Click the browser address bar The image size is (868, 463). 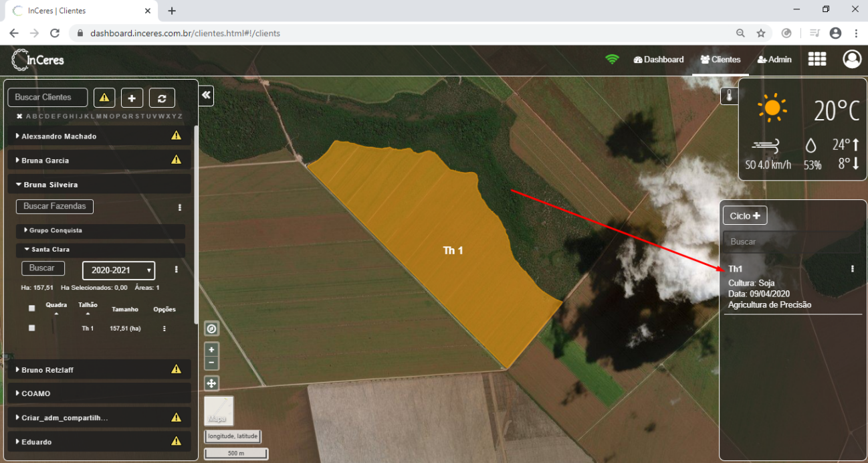tap(401, 33)
